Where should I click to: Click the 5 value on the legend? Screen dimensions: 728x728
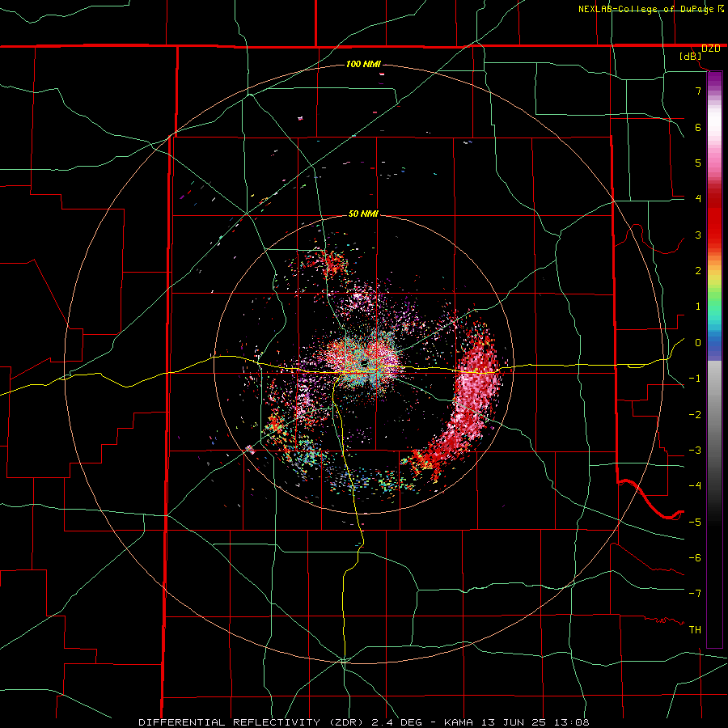pyautogui.click(x=698, y=163)
